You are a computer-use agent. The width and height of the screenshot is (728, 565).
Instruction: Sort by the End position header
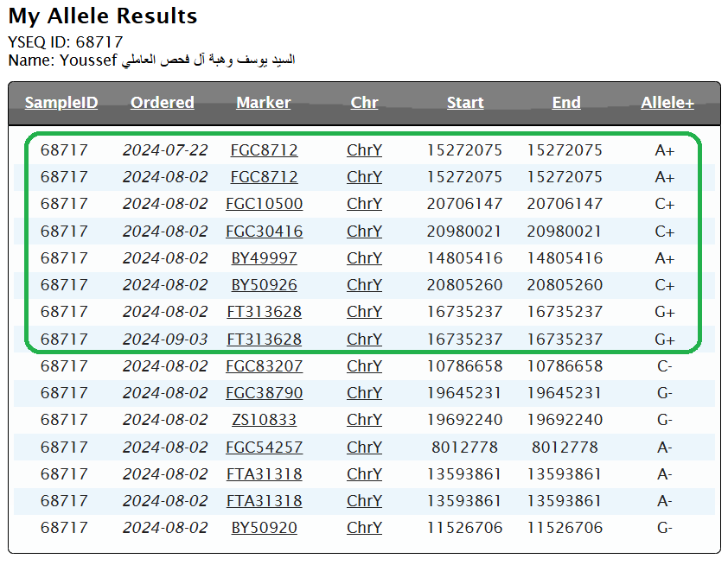pyautogui.click(x=566, y=103)
